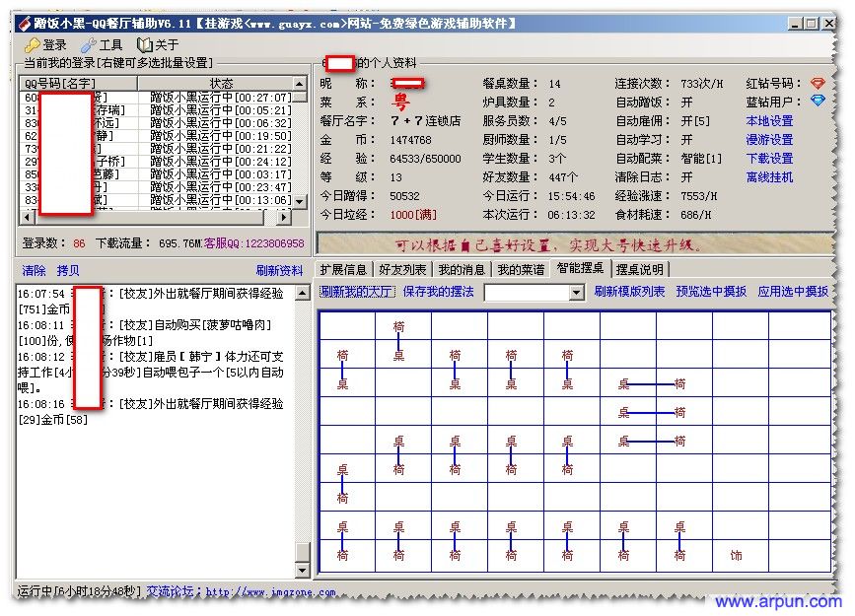Select the row with status 00:05:21
The height and width of the screenshot is (616, 855).
coord(157,110)
